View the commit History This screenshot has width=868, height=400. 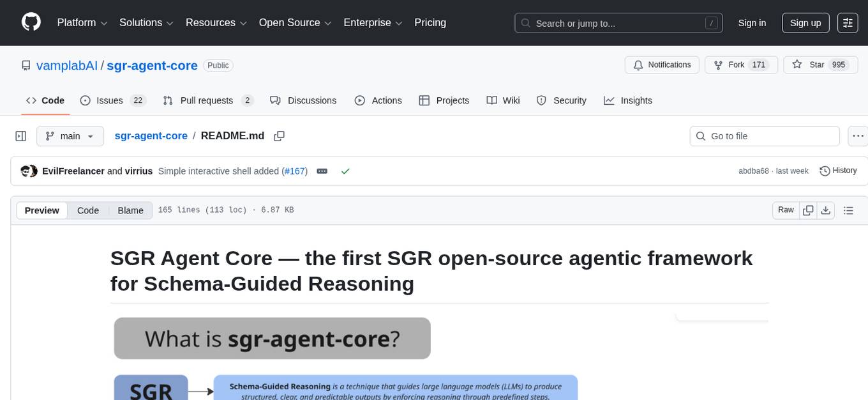(x=838, y=171)
